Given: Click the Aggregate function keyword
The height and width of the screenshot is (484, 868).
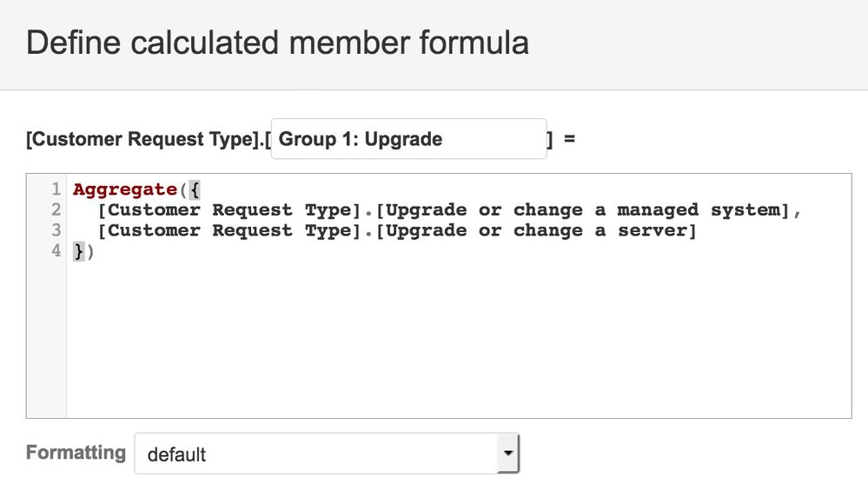Looking at the screenshot, I should coord(124,189).
